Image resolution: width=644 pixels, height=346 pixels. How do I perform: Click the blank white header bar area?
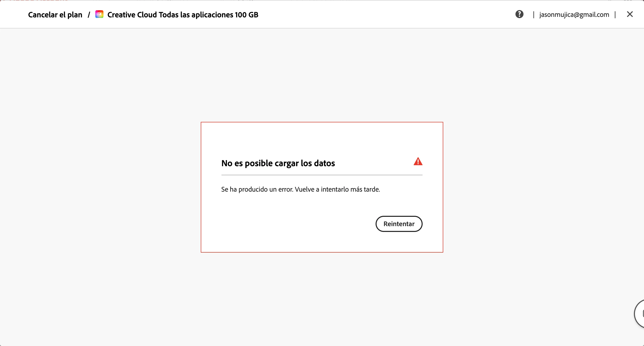(377, 14)
